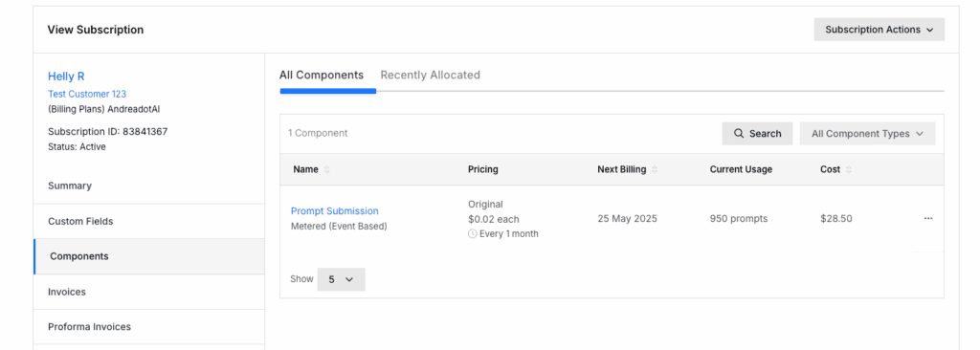Click the clock icon beside Every 1 month
This screenshot has height=350, width=980.
(x=473, y=233)
